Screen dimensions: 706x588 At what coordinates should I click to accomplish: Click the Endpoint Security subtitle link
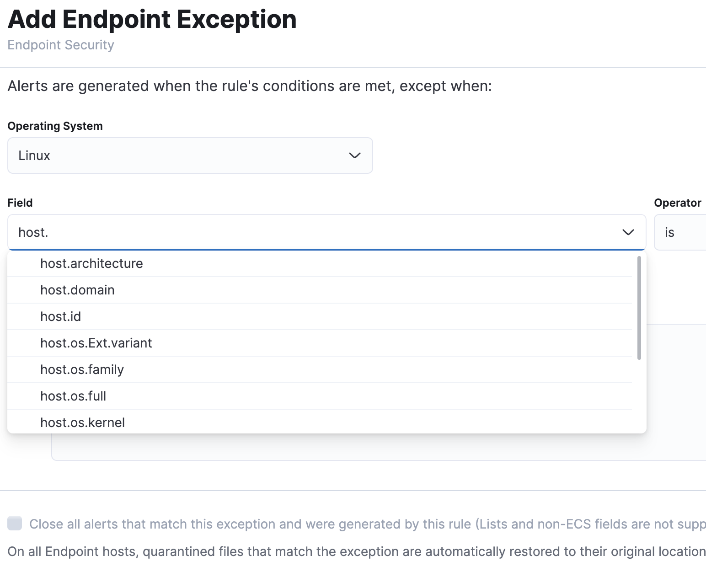tap(60, 44)
